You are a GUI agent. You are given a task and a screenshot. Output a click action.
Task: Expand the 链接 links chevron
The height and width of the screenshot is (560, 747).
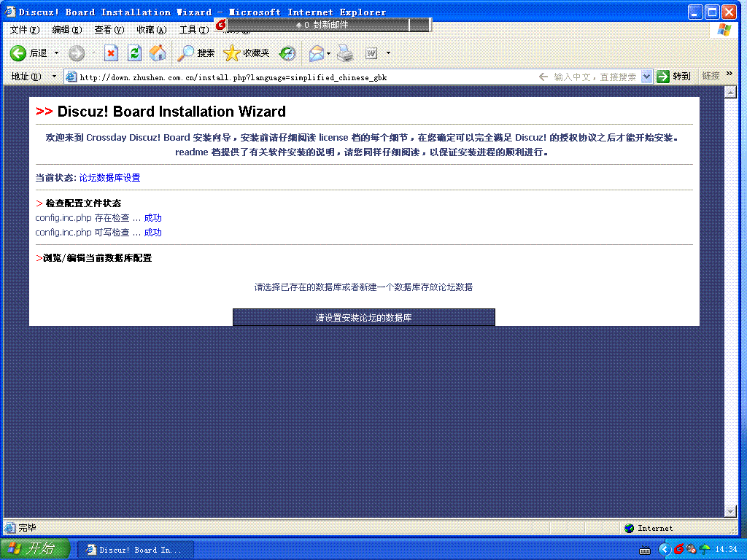coord(729,74)
